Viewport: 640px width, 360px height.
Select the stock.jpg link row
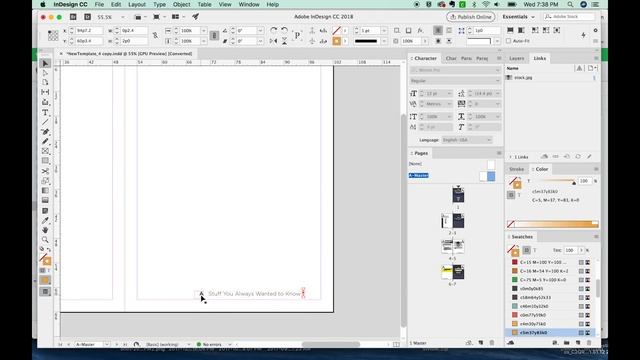(x=551, y=78)
